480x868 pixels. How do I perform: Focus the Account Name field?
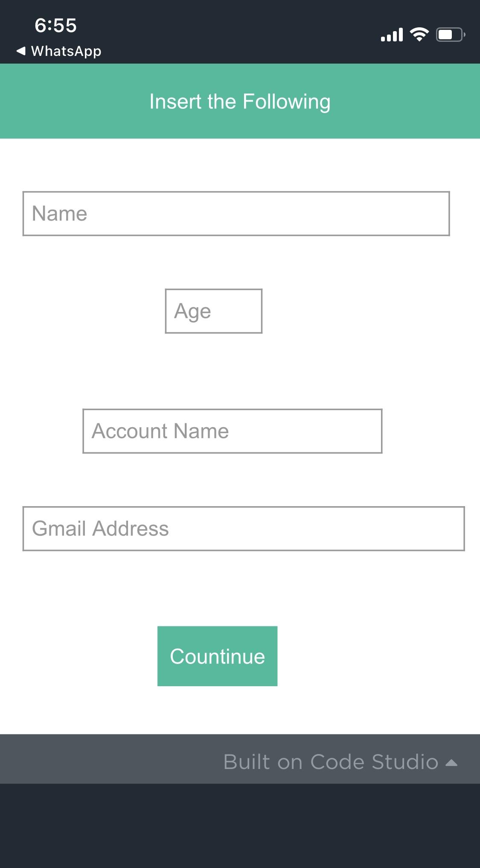(233, 431)
